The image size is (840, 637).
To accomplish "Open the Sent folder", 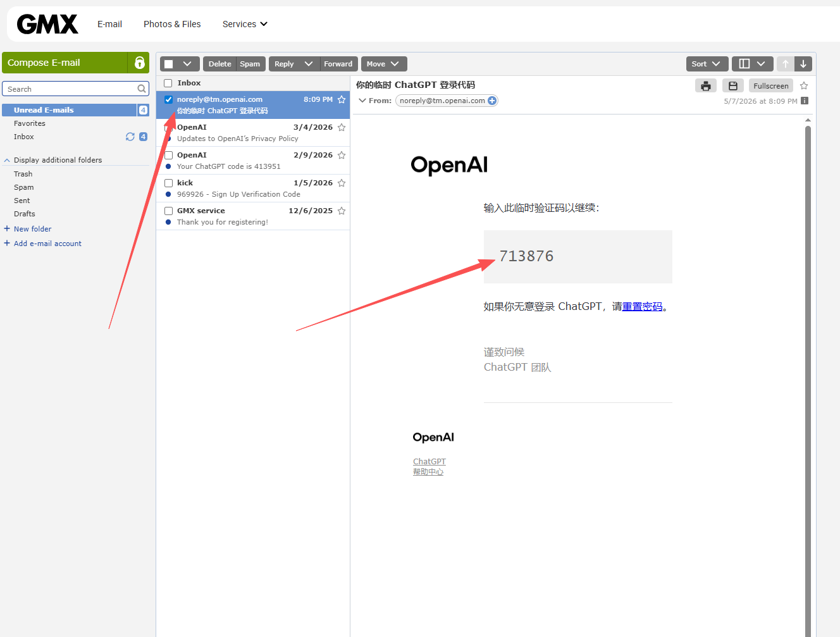I will click(22, 201).
